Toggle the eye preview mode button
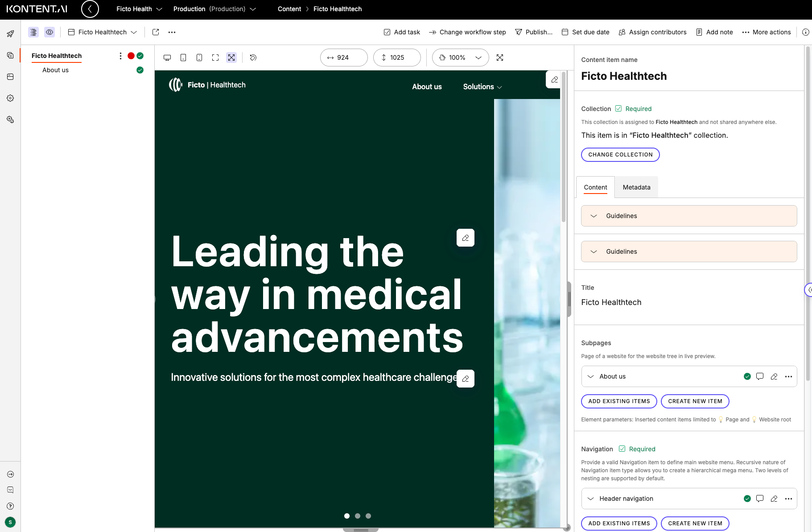The image size is (812, 532). coord(49,32)
